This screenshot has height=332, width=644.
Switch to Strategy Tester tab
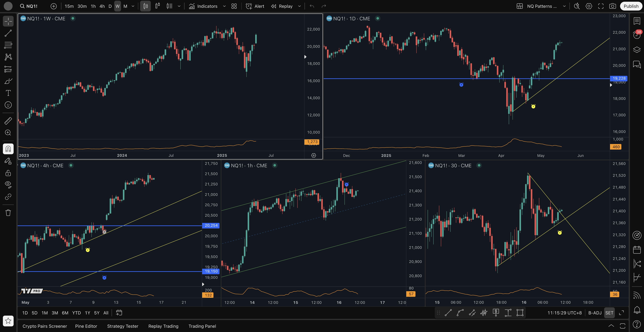pyautogui.click(x=122, y=326)
